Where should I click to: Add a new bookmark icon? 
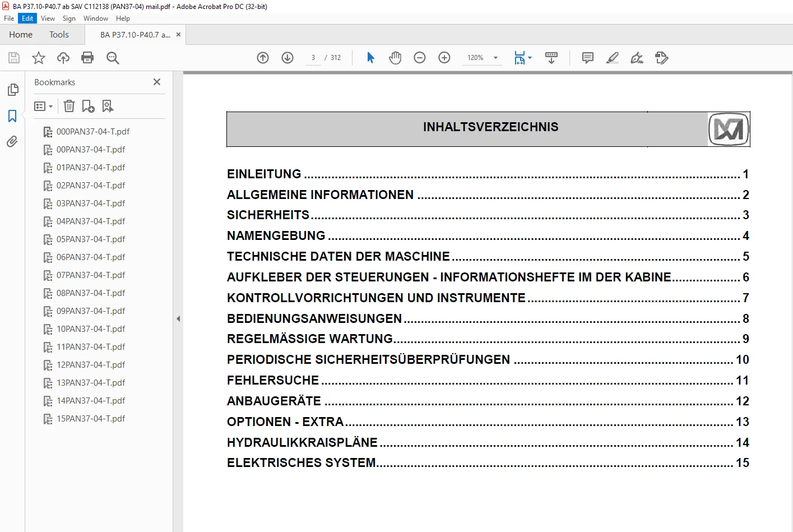click(x=88, y=106)
